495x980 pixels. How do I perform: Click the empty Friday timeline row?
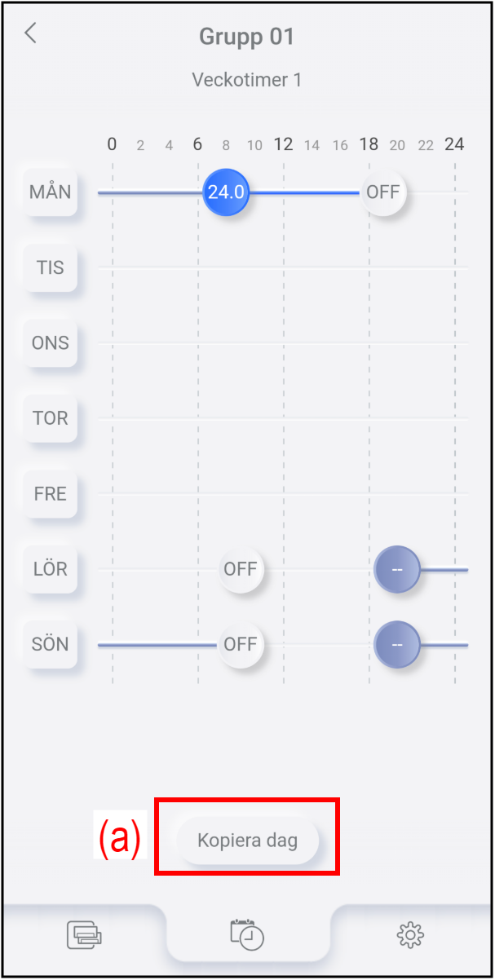tap(282, 493)
